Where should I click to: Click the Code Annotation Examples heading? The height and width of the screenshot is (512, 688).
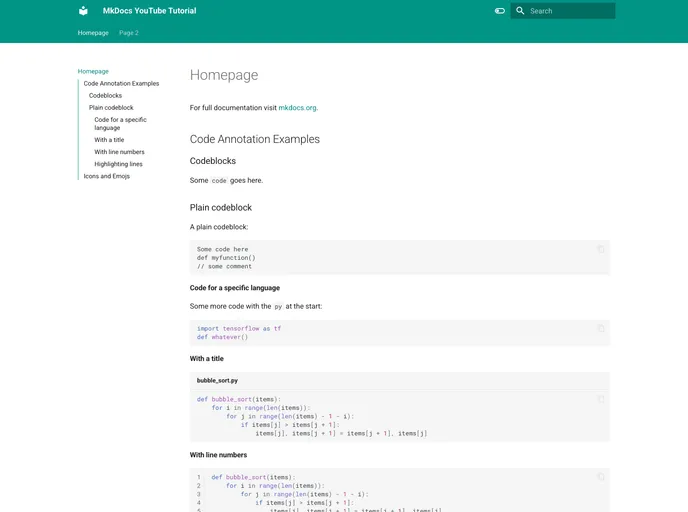click(x=254, y=139)
